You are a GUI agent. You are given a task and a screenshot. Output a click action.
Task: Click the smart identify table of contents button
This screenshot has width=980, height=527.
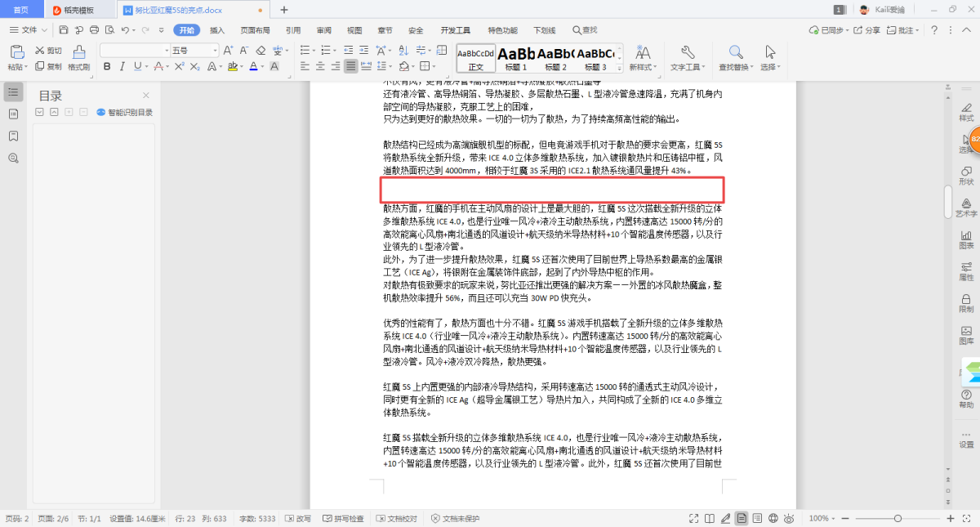125,113
